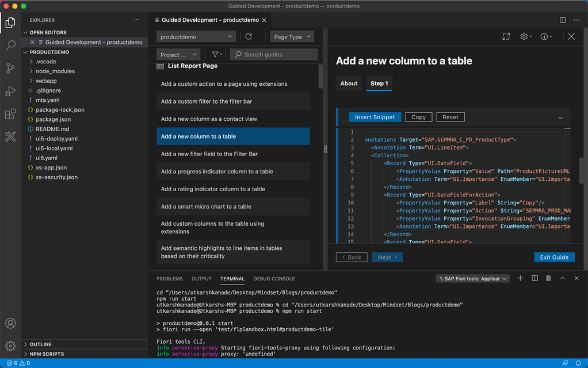This screenshot has height=368, width=588.
Task: Click the Exit Guide button
Action: 554,257
